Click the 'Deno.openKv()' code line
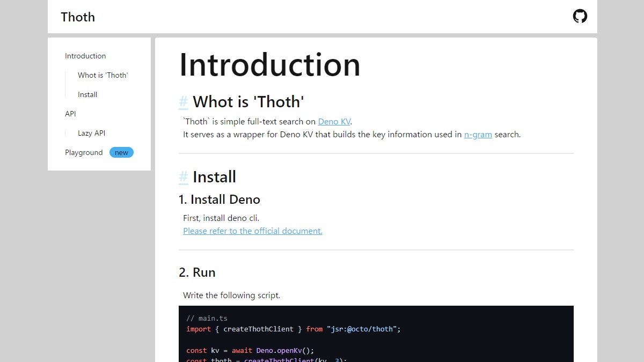 point(250,350)
